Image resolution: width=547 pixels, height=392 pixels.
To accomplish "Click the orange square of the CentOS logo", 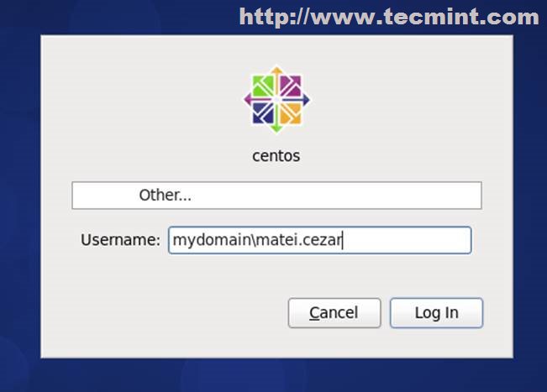I will (x=291, y=114).
